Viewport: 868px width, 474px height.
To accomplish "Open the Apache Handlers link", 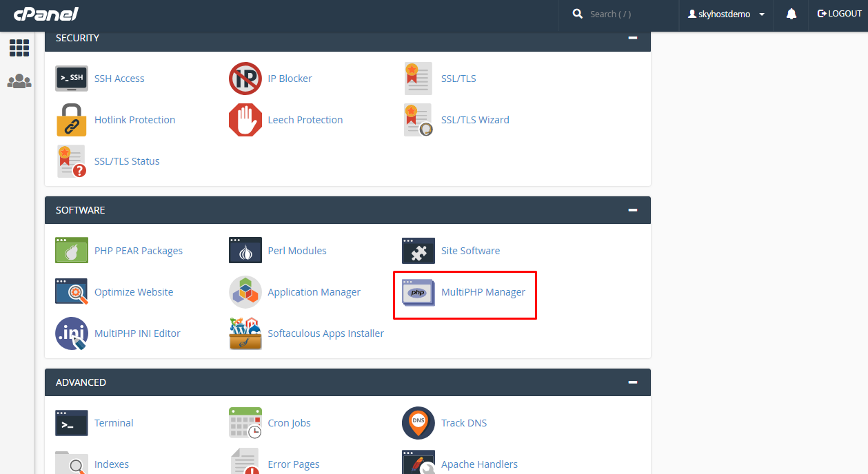I will point(479,464).
